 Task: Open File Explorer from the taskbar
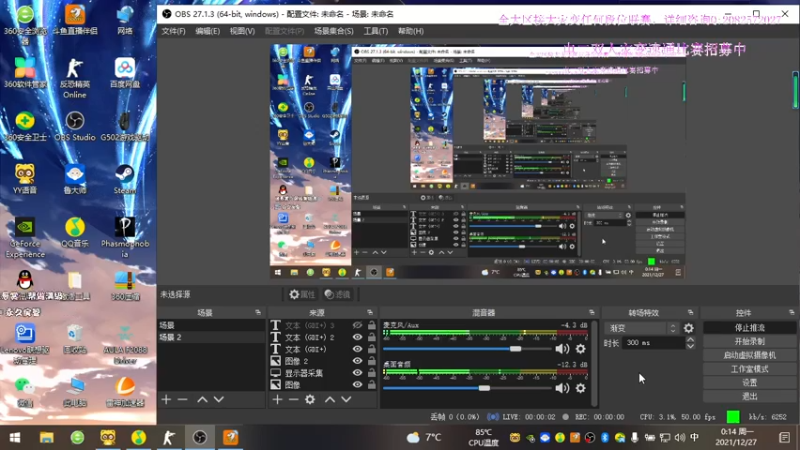(x=46, y=437)
